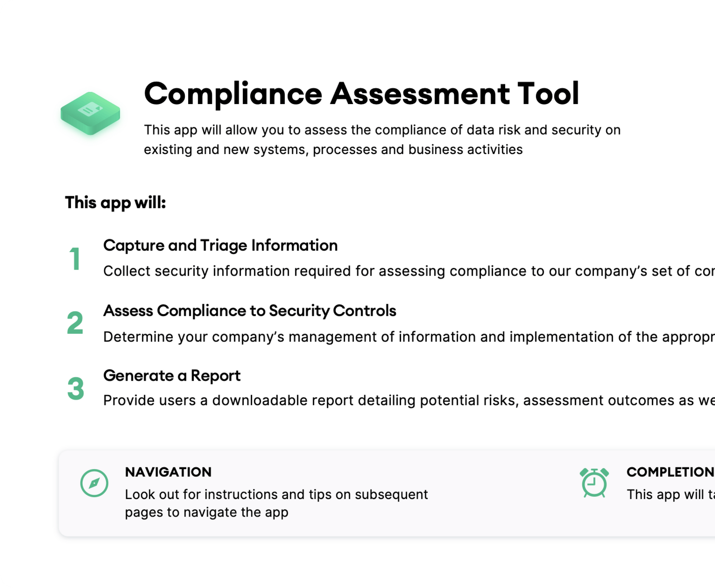Viewport: 715px width, 588px height.
Task: Click the needle inside the compass icon
Action: click(x=94, y=483)
